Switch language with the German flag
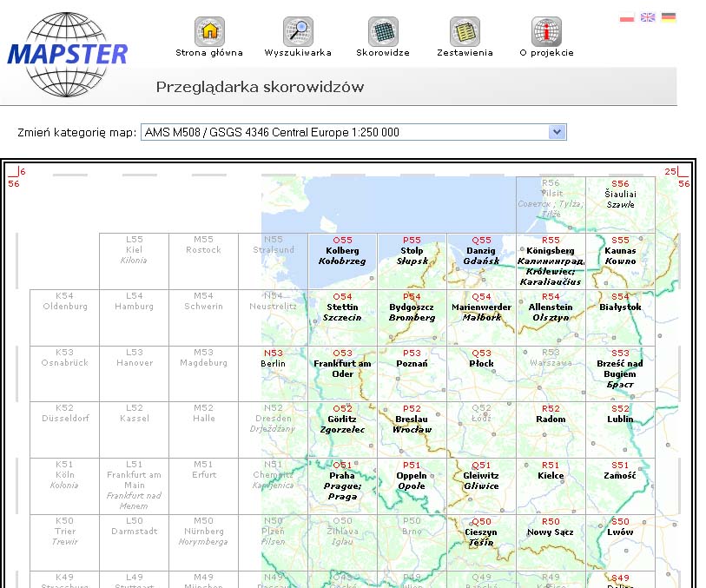The width and height of the screenshot is (706, 588). (x=669, y=17)
